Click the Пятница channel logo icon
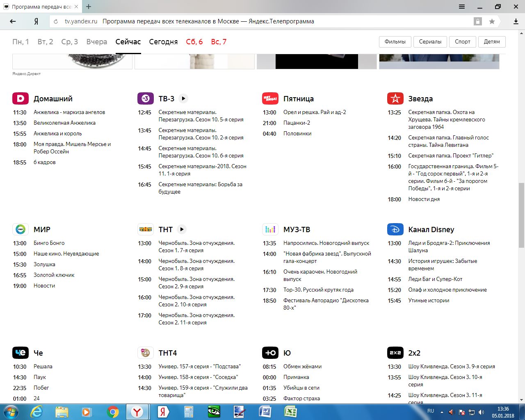 click(270, 98)
